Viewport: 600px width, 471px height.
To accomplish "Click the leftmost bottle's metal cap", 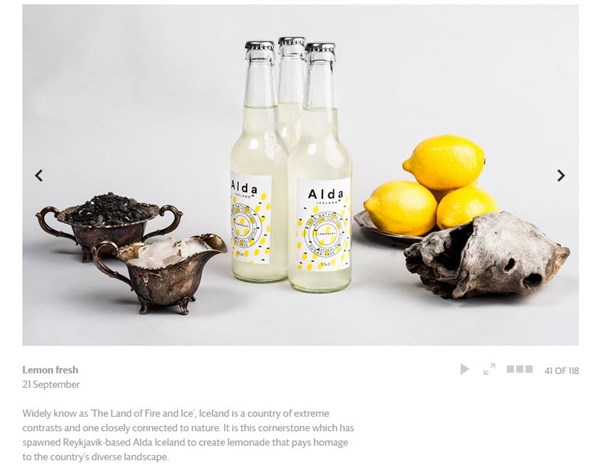I will pos(260,46).
